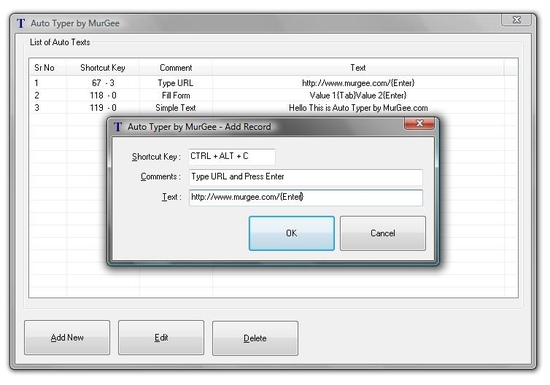Click the Text column header
The width and height of the screenshot is (550, 385).
click(358, 68)
